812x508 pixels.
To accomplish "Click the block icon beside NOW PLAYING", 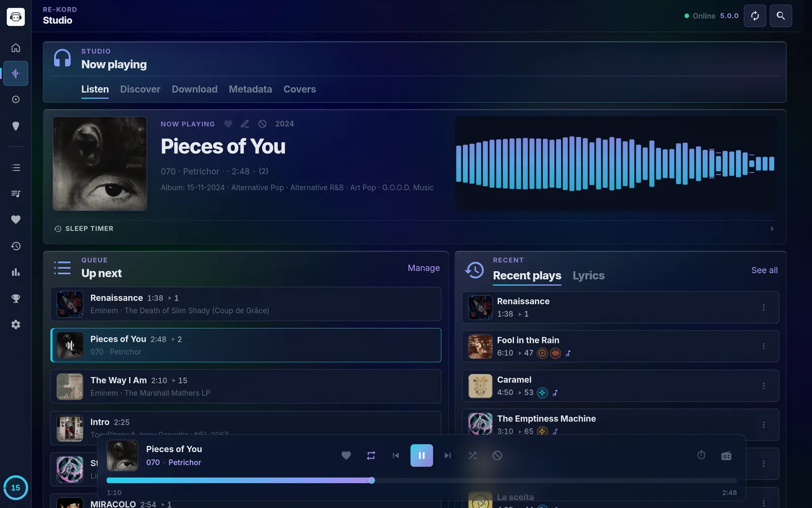I will coord(262,124).
